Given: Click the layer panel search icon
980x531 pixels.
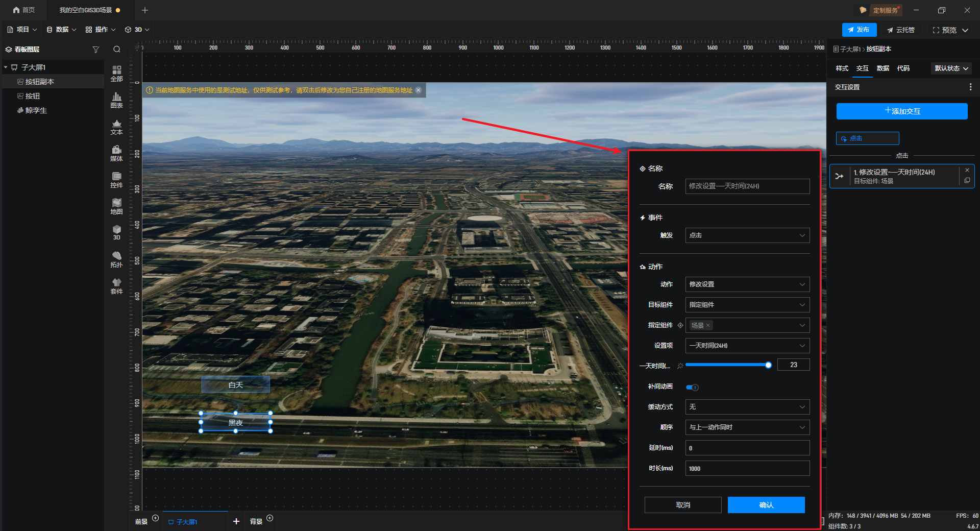Looking at the screenshot, I should 117,50.
